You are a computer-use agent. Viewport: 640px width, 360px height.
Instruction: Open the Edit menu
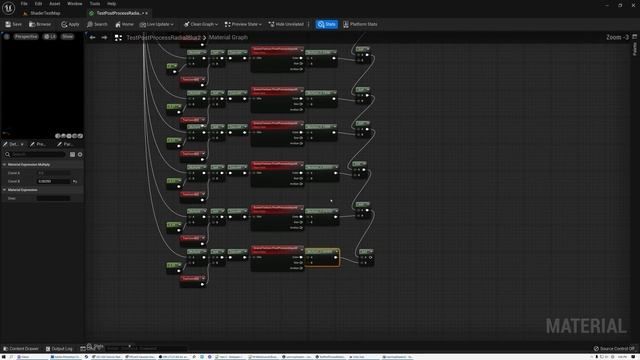point(38,4)
